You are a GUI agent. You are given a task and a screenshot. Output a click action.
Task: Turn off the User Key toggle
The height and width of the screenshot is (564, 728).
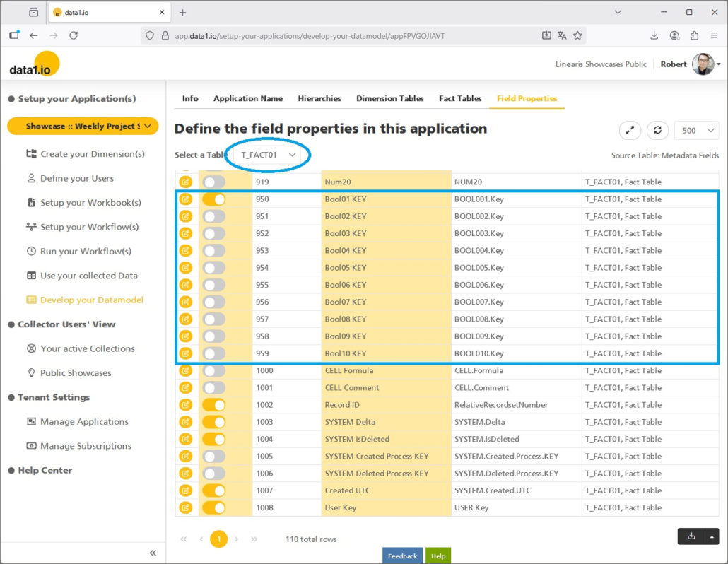point(213,507)
